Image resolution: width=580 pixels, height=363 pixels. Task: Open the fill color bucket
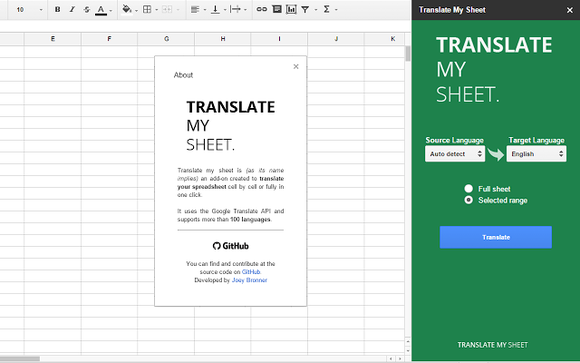coord(127,9)
